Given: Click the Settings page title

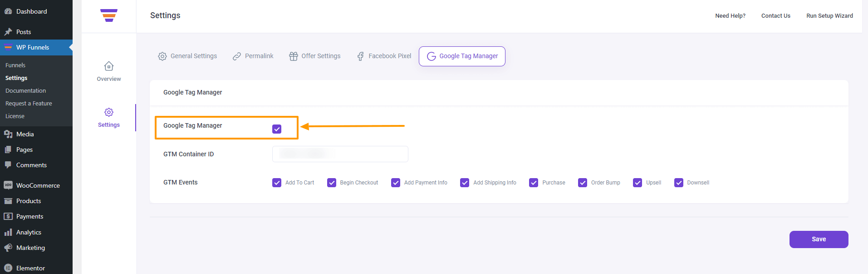Looking at the screenshot, I should (x=165, y=15).
